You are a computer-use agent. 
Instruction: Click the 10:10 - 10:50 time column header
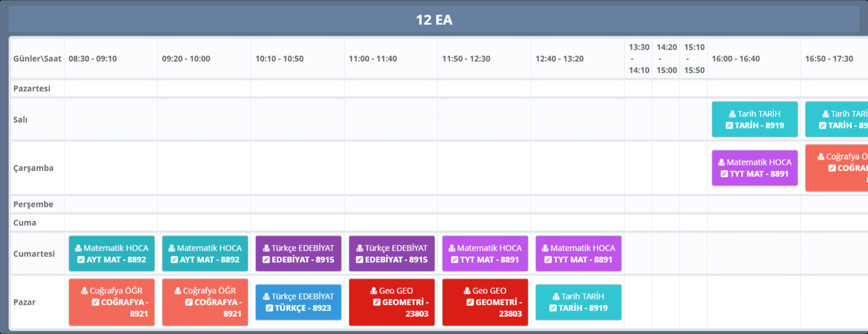279,59
